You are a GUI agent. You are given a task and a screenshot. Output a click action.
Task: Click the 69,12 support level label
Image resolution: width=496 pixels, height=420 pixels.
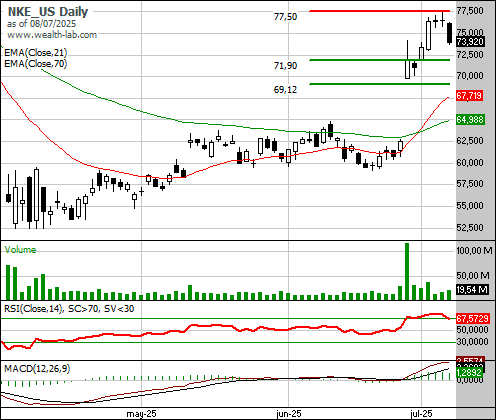pyautogui.click(x=285, y=90)
